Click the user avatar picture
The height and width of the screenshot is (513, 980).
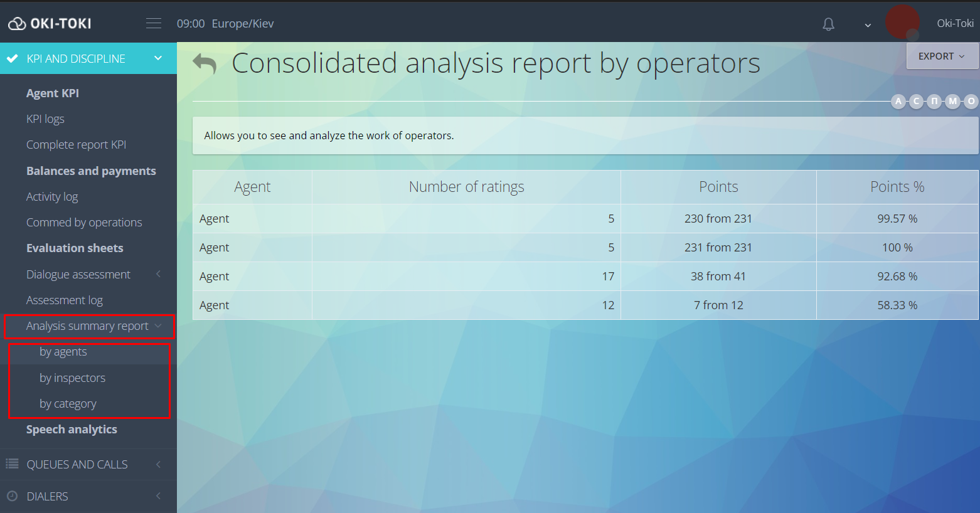(902, 23)
